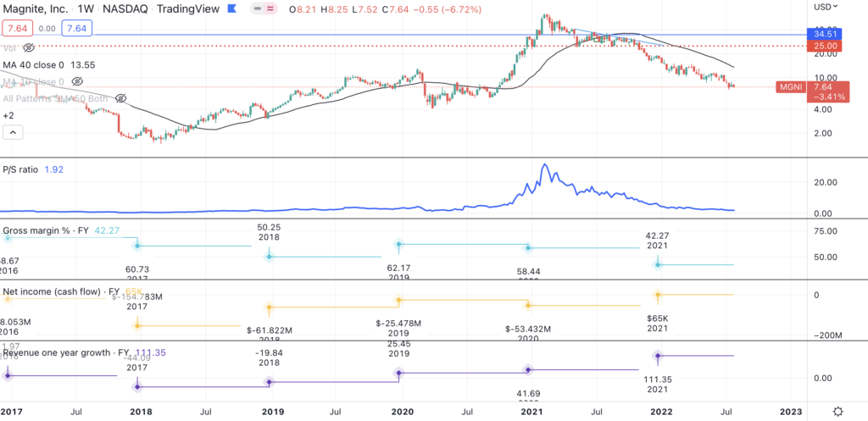Click the 2021 gross margin data marker
This screenshot has width=868, height=421.
tap(658, 264)
